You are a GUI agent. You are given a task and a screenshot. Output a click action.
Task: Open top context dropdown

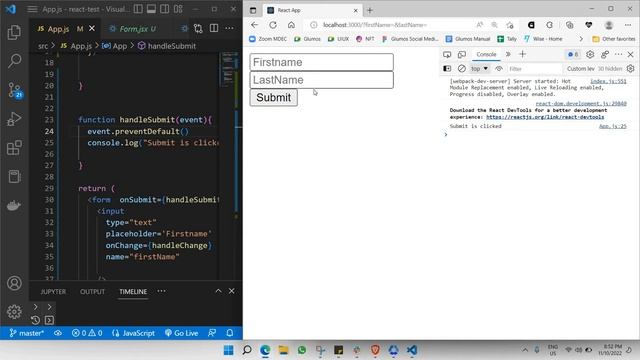click(479, 69)
